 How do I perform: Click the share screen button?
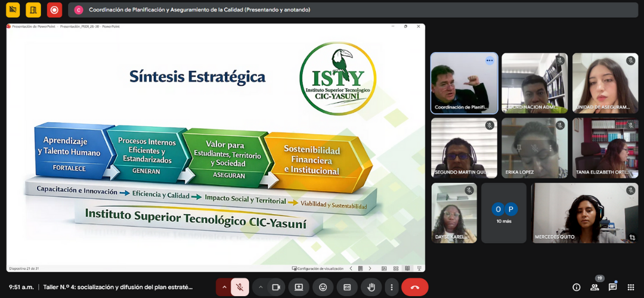(x=299, y=287)
